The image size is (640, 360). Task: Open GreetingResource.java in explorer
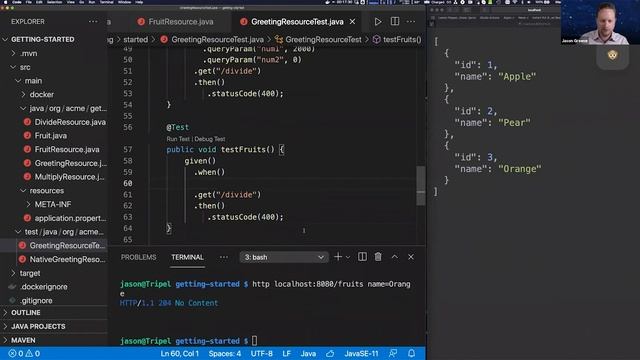point(71,163)
